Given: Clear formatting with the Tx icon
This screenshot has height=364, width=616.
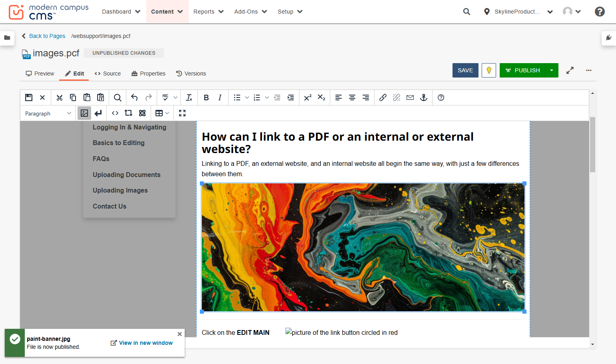Looking at the screenshot, I should point(189,97).
